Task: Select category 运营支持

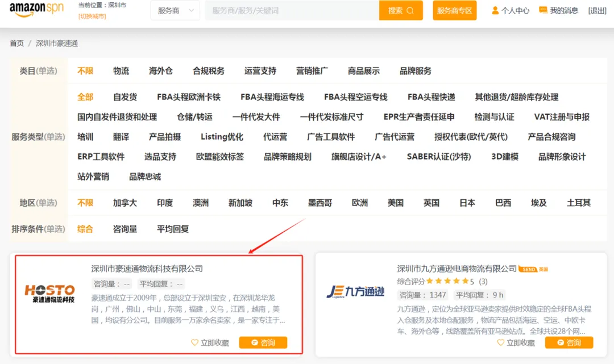Action: (260, 71)
